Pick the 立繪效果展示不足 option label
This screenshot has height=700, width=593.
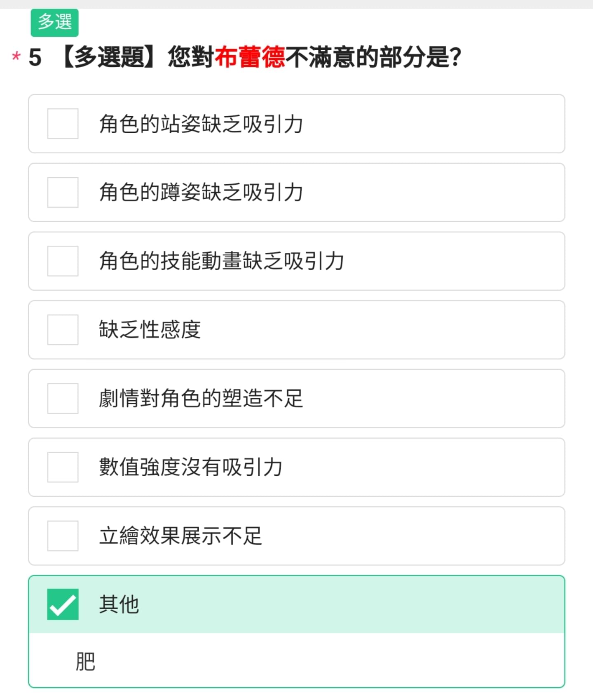click(x=180, y=536)
